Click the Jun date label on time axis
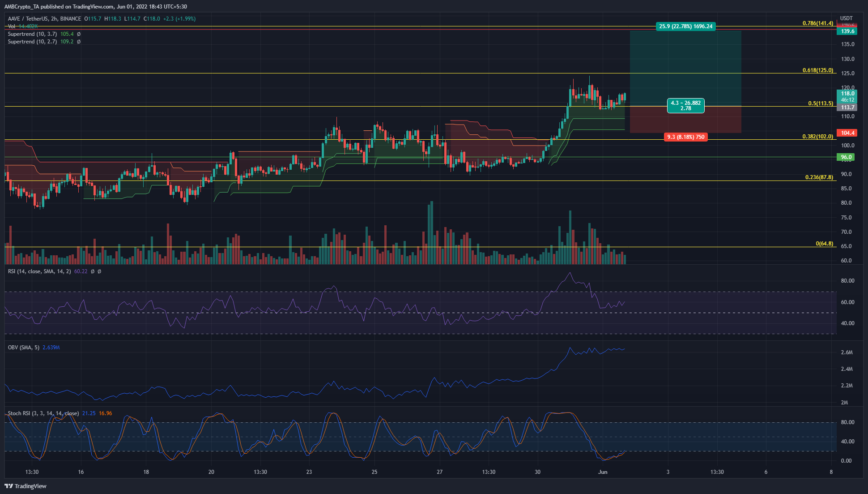Screen dimensions: 868x494 (x=603, y=472)
